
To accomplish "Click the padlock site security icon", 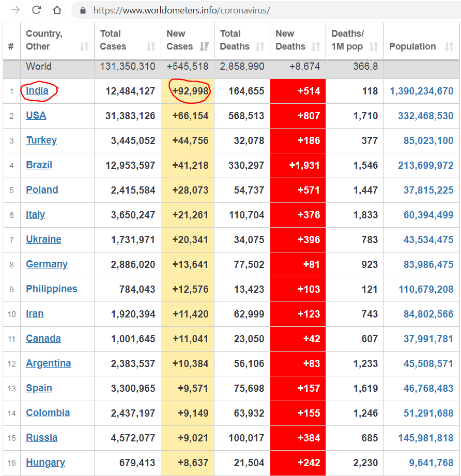I will (83, 10).
